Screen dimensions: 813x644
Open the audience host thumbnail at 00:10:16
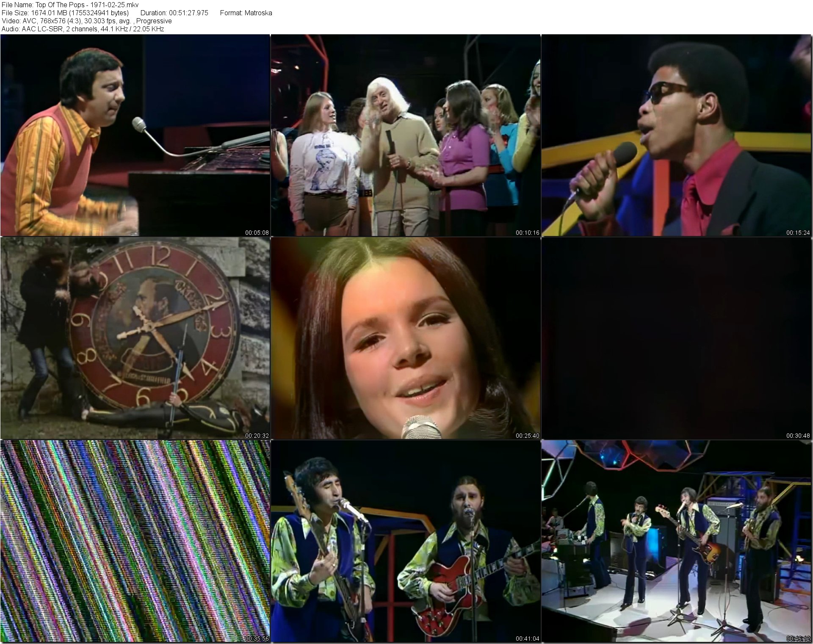tap(405, 135)
